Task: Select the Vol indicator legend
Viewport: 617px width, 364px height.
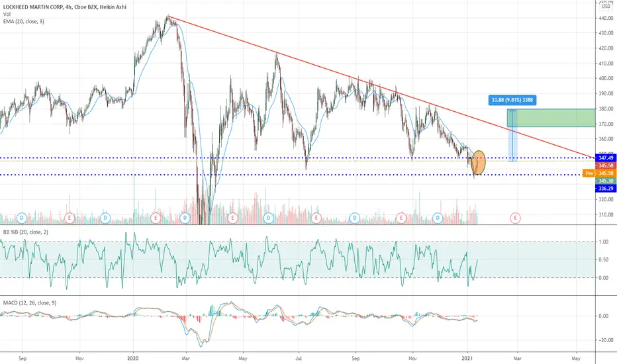Action: 7,14
